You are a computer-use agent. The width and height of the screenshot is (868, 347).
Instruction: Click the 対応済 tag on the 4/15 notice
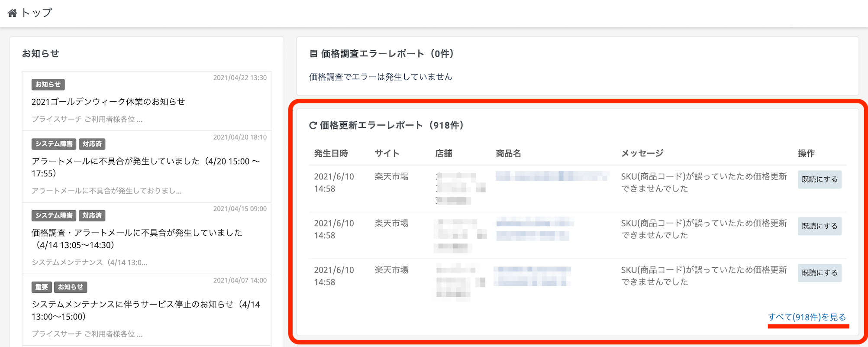click(92, 215)
